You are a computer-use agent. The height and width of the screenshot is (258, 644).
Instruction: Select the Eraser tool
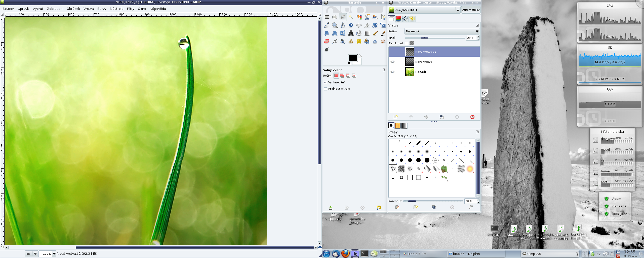(327, 41)
